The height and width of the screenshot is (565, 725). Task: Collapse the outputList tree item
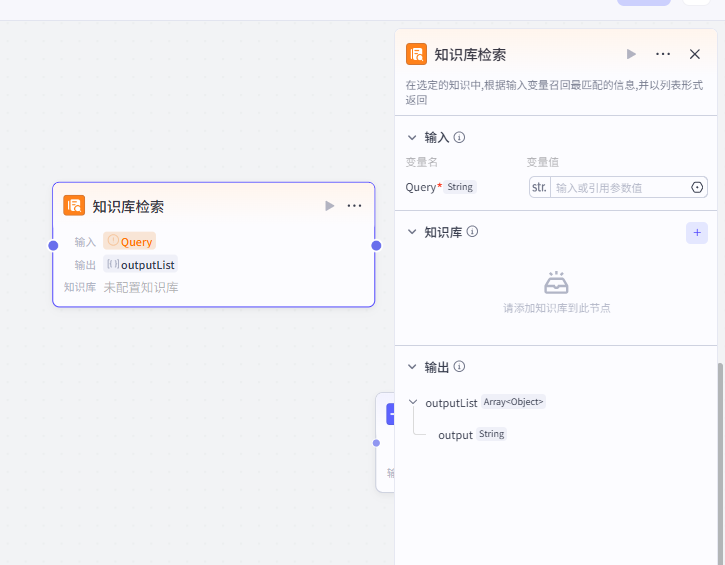[x=413, y=402]
